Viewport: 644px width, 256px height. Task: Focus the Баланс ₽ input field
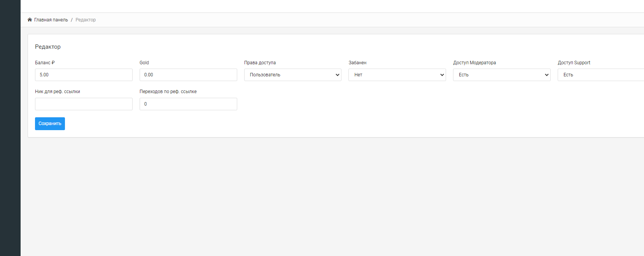point(84,75)
